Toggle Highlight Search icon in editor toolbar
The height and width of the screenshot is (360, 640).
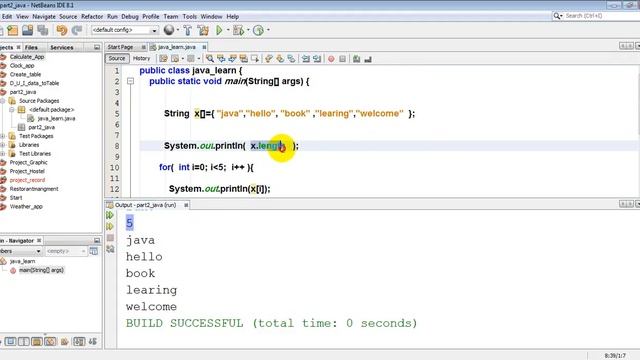pyautogui.click(x=244, y=59)
